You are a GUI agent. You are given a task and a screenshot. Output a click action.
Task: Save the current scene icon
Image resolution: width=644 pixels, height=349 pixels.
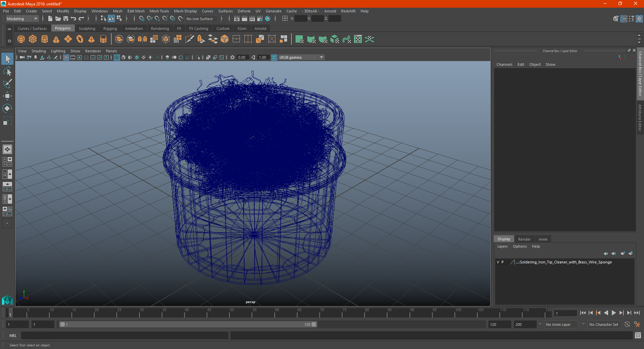[x=66, y=19]
